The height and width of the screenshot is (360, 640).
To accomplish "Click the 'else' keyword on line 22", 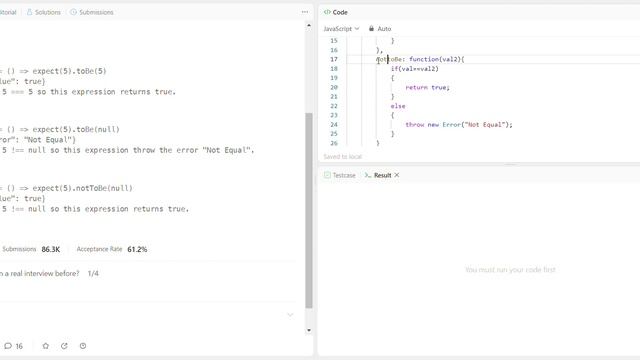I will pyautogui.click(x=398, y=106).
